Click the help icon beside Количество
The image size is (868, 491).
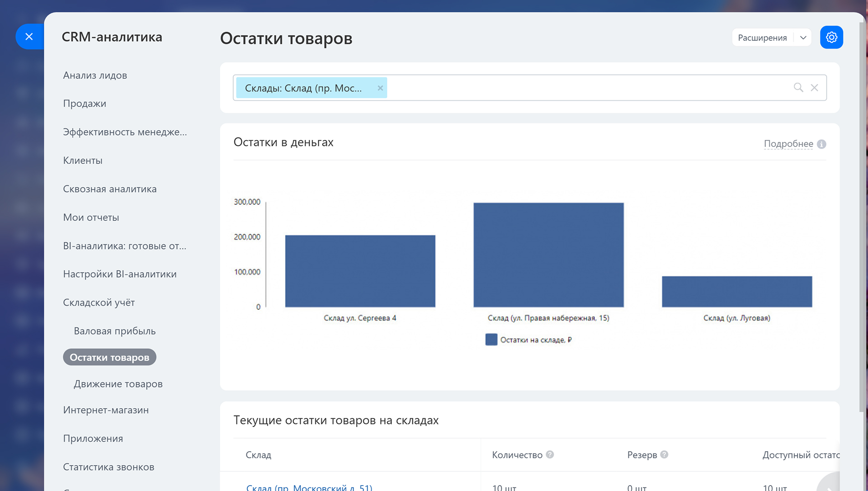pos(550,455)
